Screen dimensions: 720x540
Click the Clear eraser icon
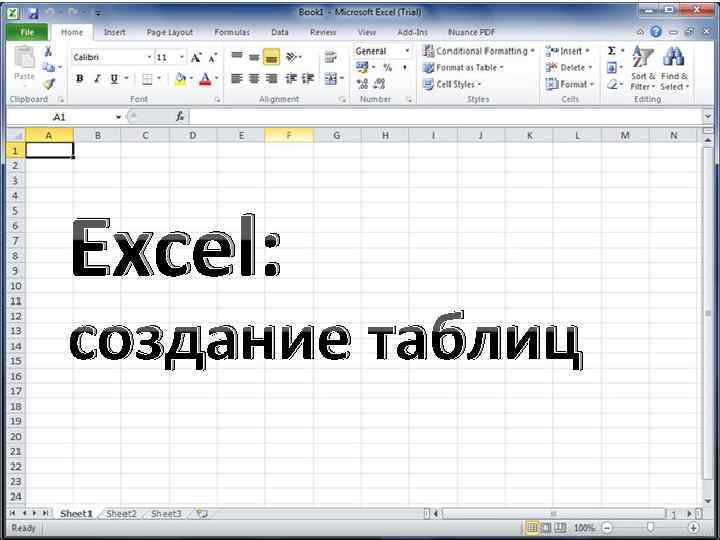point(612,84)
